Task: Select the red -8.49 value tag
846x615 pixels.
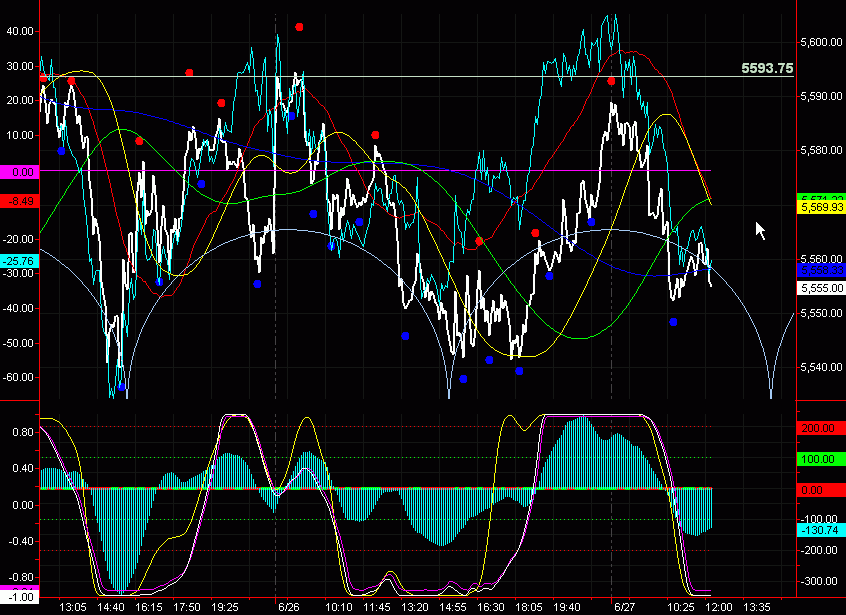Action: pos(19,201)
